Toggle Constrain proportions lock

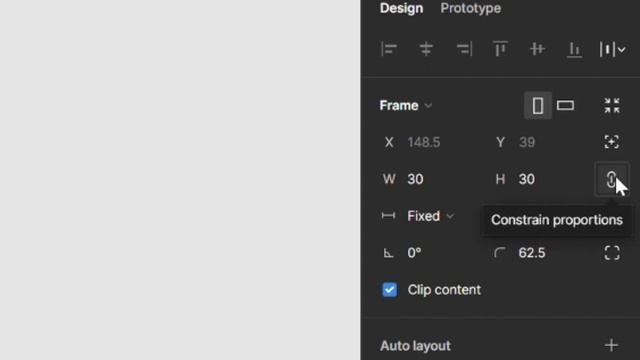[611, 179]
